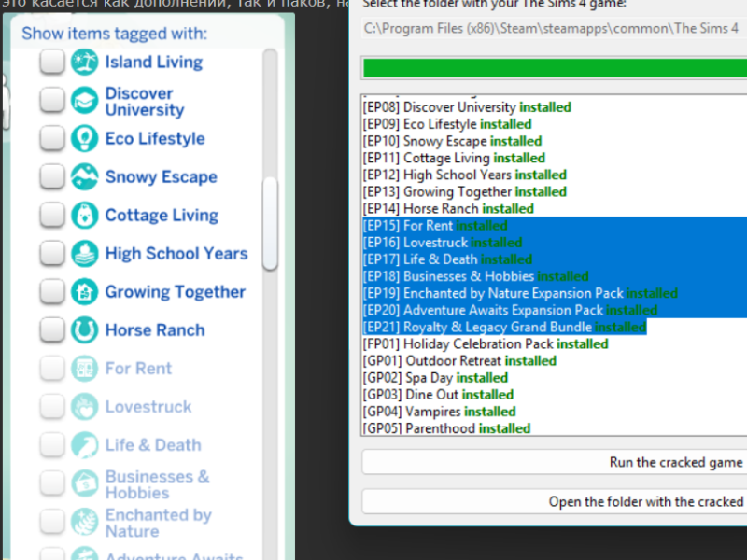Click the Discover University graduation cap icon

coord(84,101)
